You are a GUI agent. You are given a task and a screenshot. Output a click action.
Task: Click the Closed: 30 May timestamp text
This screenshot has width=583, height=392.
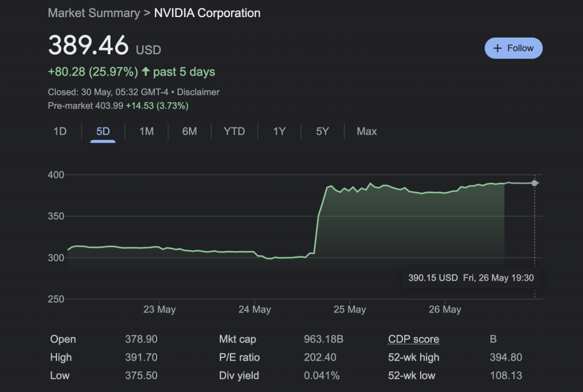[x=108, y=92]
